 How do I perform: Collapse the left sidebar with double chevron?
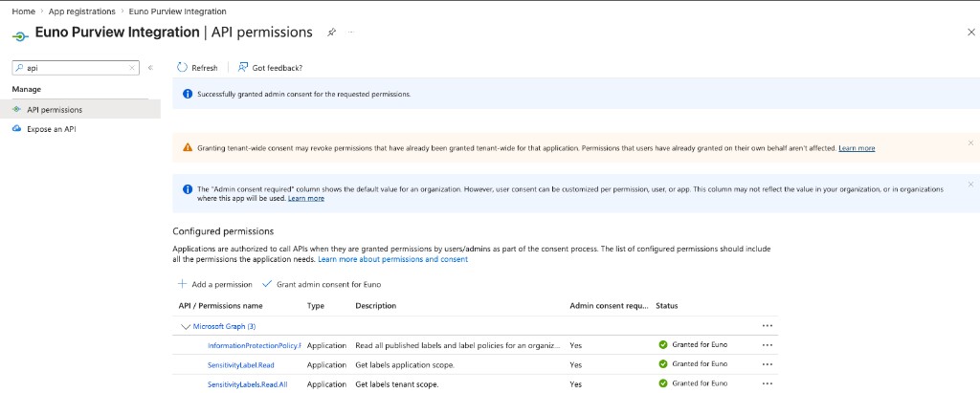coord(150,68)
